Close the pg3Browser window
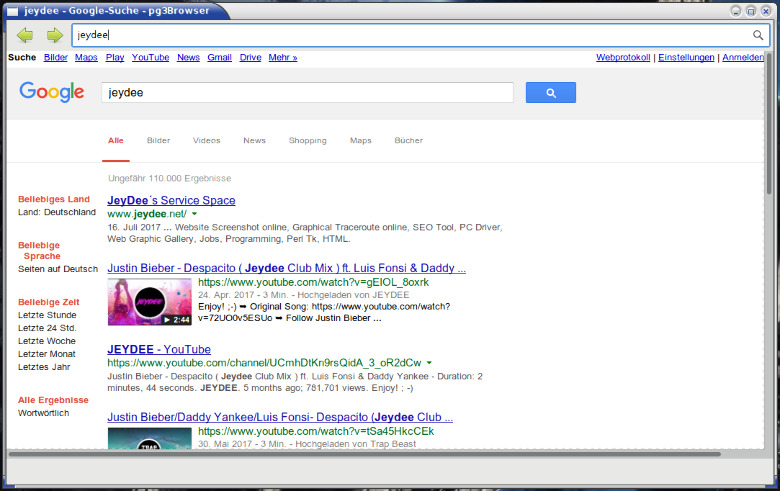 tap(766, 11)
